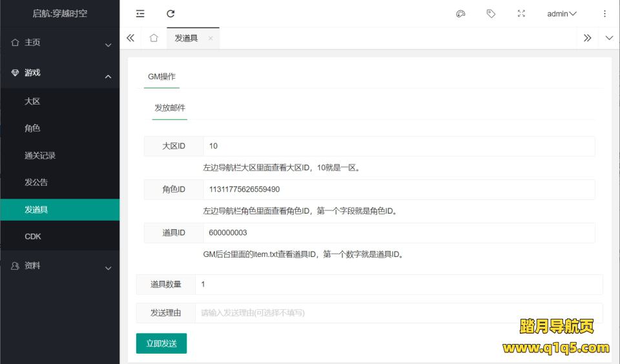The width and height of the screenshot is (620, 364).
Task: Click the tag note icon in the header
Action: tap(491, 14)
